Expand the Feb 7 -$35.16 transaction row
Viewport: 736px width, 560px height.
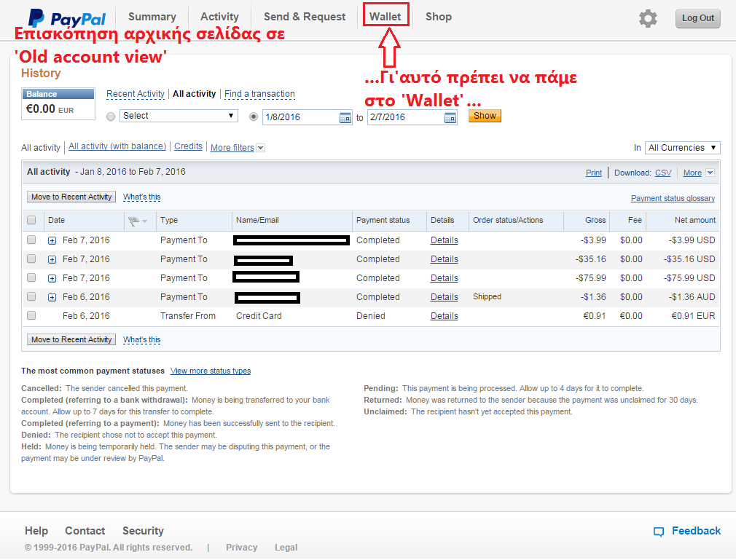click(x=52, y=259)
